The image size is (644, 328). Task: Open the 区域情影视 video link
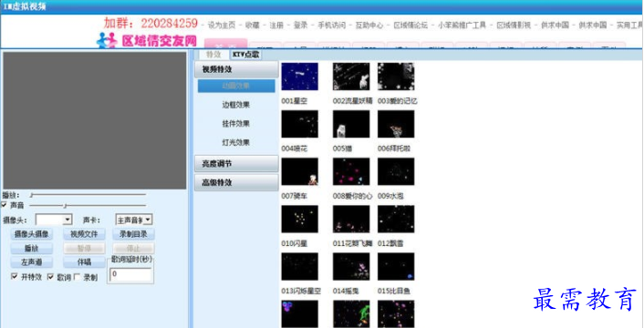coord(514,25)
